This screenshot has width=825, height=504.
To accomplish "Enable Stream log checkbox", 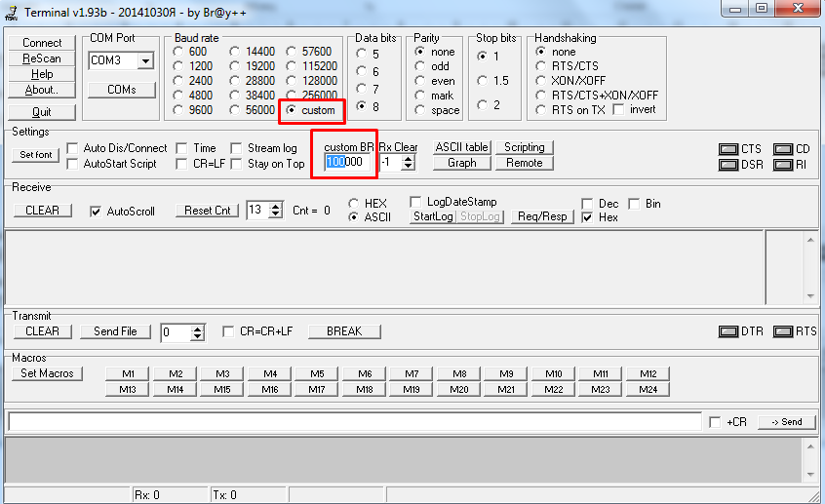I will pos(237,148).
